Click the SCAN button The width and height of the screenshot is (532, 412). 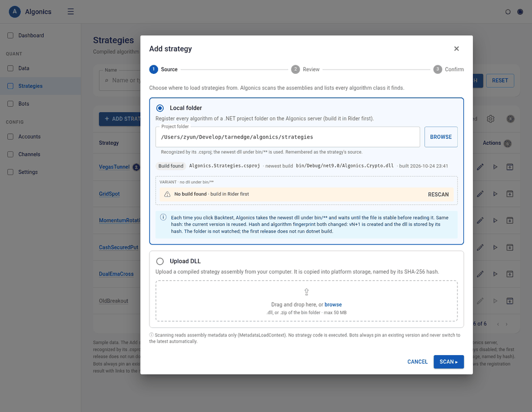448,362
